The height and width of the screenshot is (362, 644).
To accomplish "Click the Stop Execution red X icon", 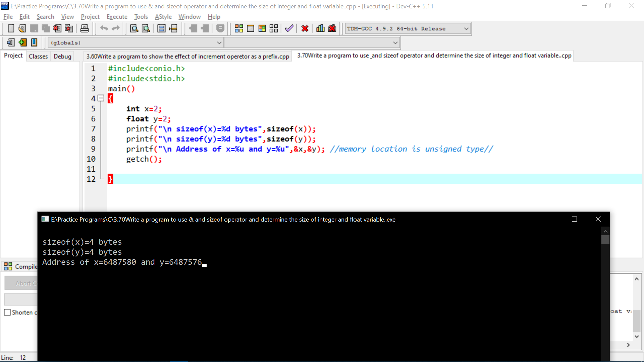I will coord(305,28).
